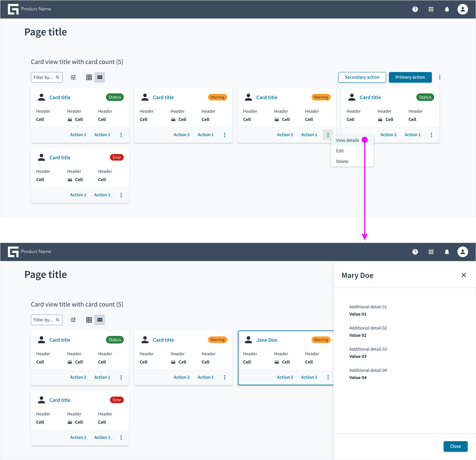This screenshot has width=476, height=460.
Task: Click notification bell in header above Mary Doe panel
Action: tap(447, 252)
